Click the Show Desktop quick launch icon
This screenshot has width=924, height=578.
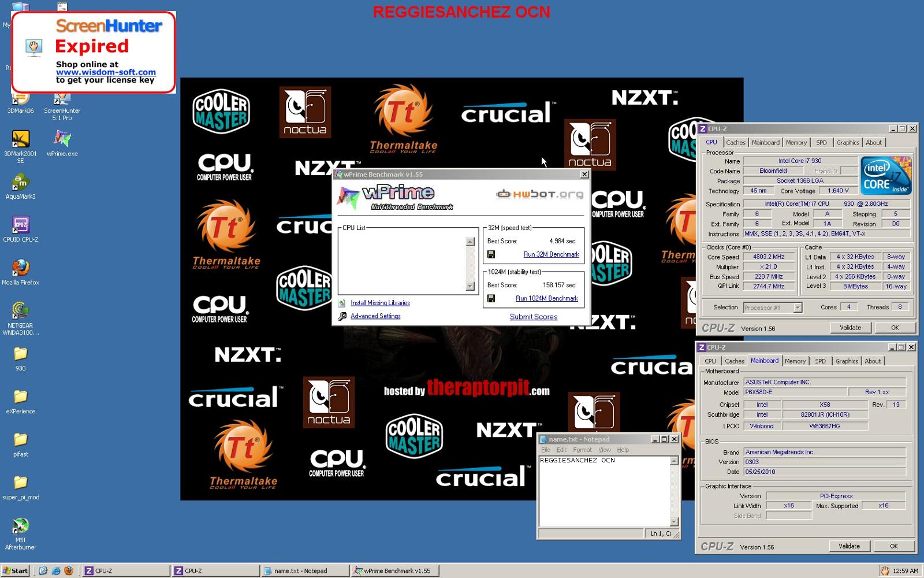43,570
